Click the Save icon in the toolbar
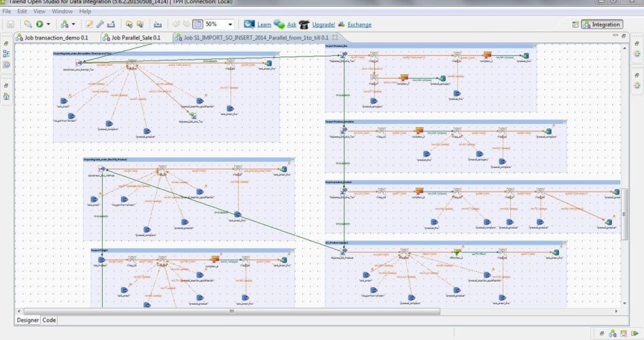The height and width of the screenshot is (340, 644). pyautogui.click(x=11, y=24)
